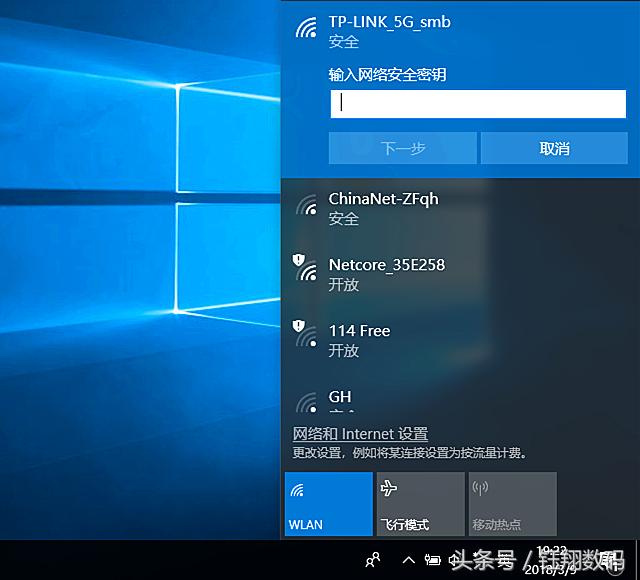Open the People icon in the taskbar

(373, 560)
